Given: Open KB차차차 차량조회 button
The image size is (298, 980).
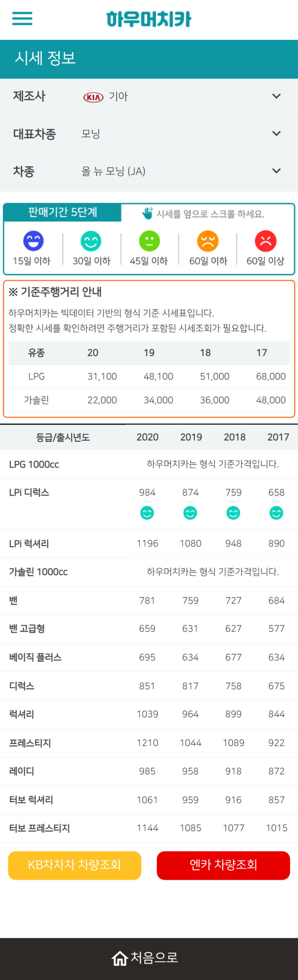Looking at the screenshot, I should 75,865.
